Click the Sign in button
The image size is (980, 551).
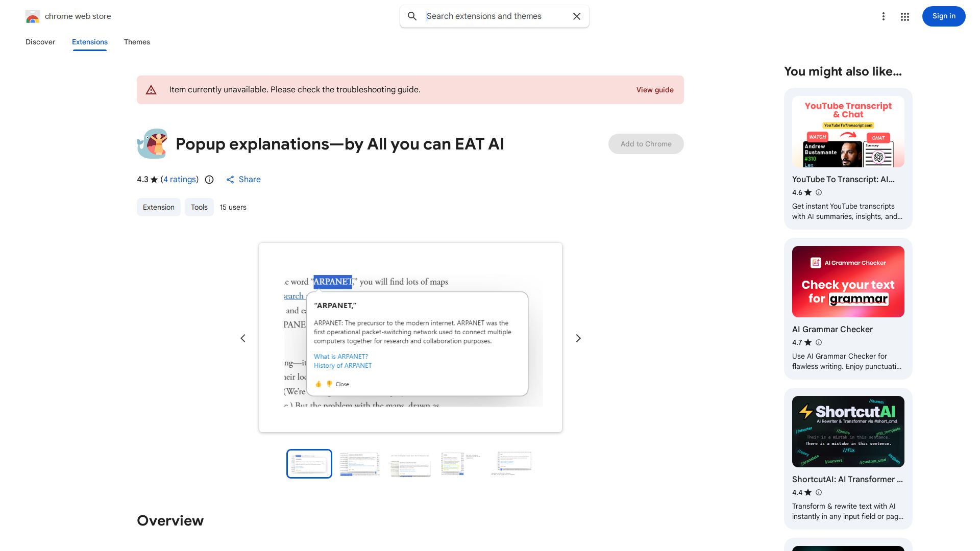[943, 16]
